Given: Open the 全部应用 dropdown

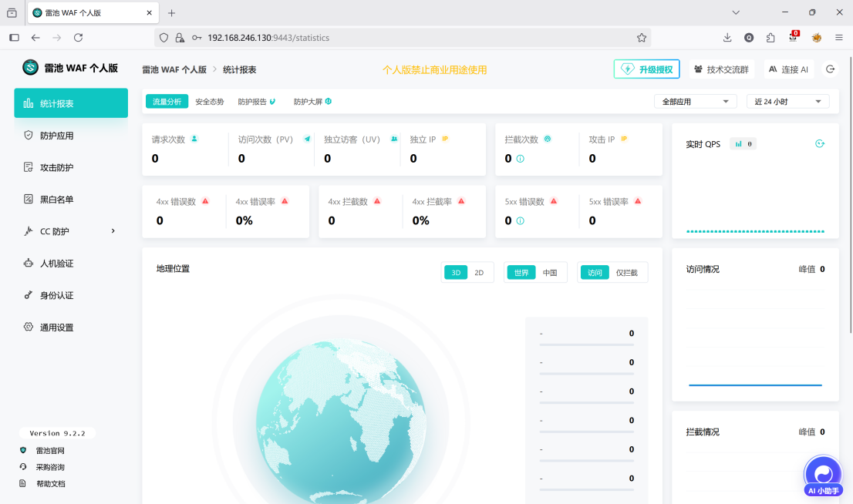Looking at the screenshot, I should [x=695, y=102].
